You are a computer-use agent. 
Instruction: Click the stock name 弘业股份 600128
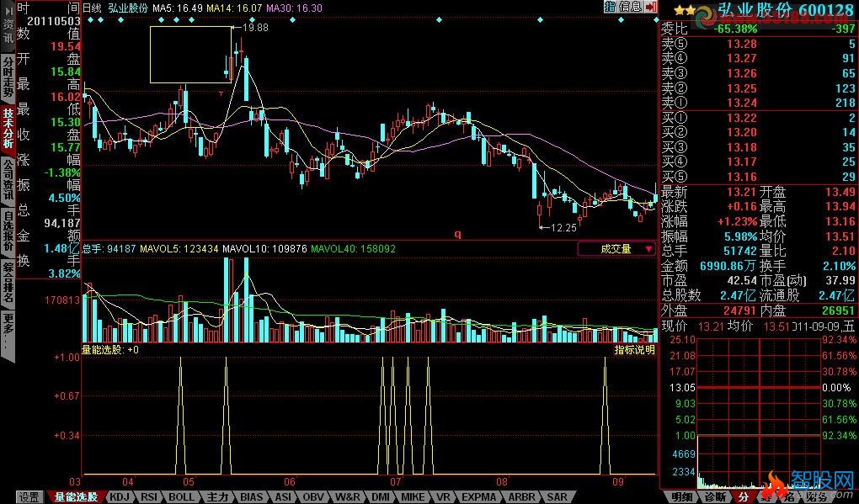(x=786, y=10)
